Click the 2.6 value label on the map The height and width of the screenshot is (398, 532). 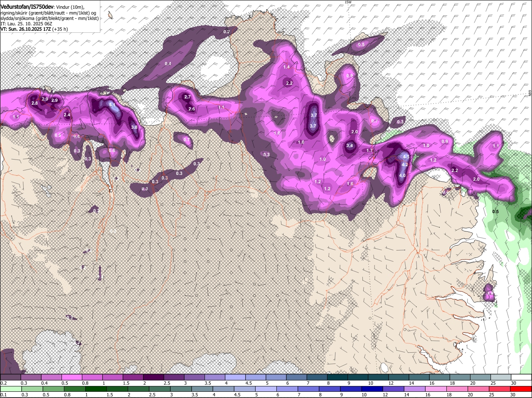(192, 109)
